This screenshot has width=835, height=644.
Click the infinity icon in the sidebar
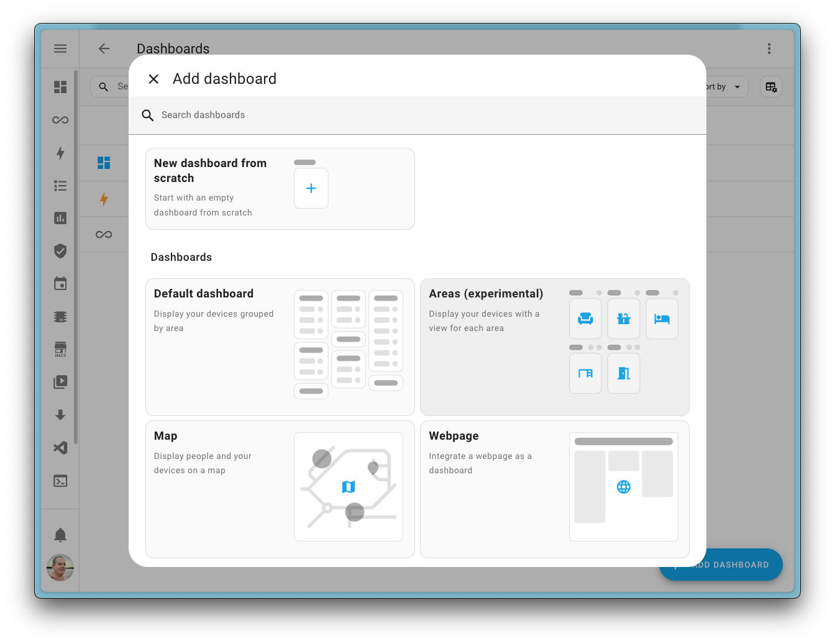click(60, 119)
